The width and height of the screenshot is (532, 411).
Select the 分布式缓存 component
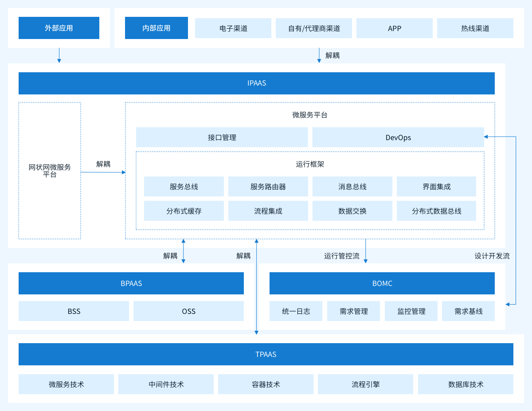tap(184, 211)
